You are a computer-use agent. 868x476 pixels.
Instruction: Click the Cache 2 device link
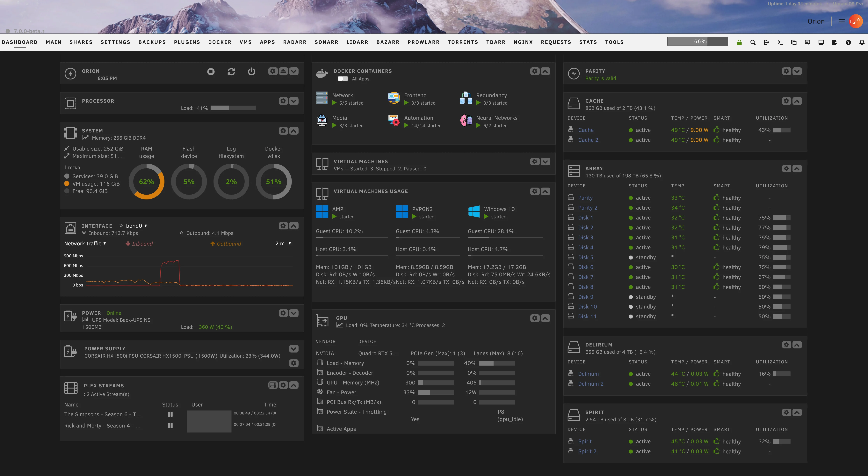point(588,140)
